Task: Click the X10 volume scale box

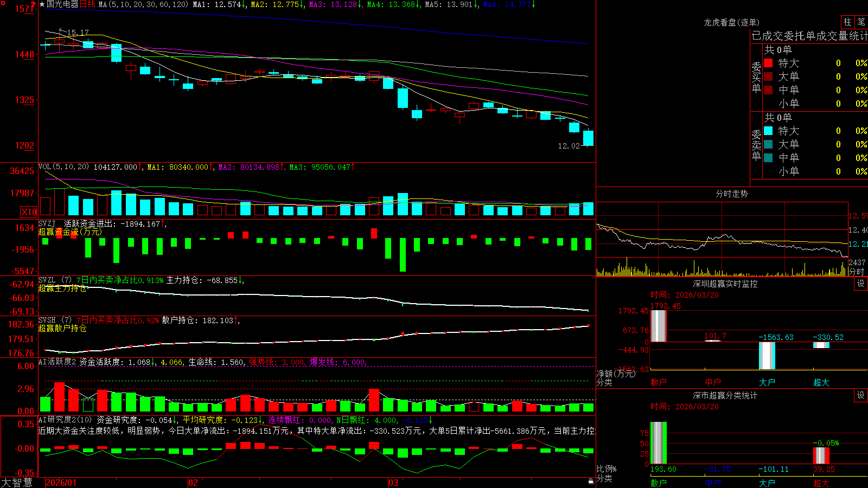Action: 29,212
